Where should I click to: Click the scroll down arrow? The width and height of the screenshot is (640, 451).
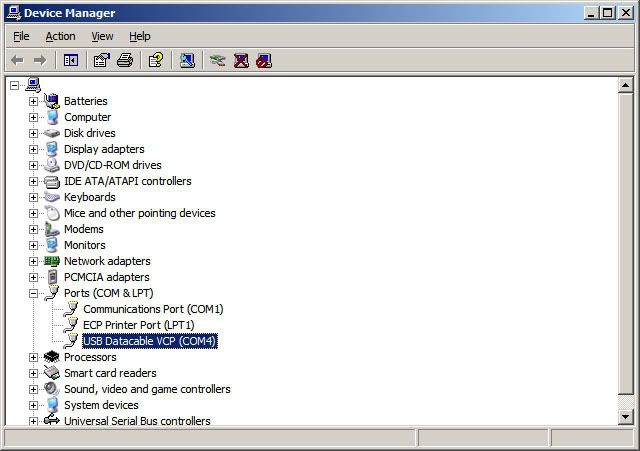click(625, 417)
